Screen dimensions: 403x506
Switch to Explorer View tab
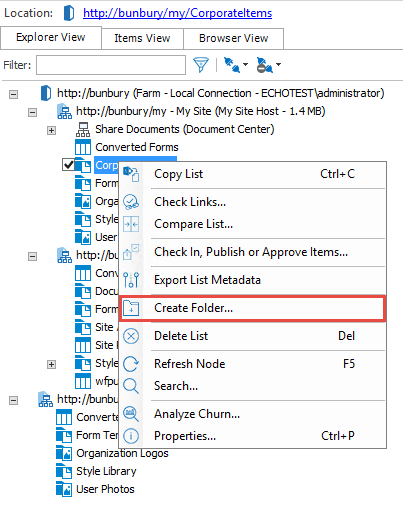pos(51,38)
